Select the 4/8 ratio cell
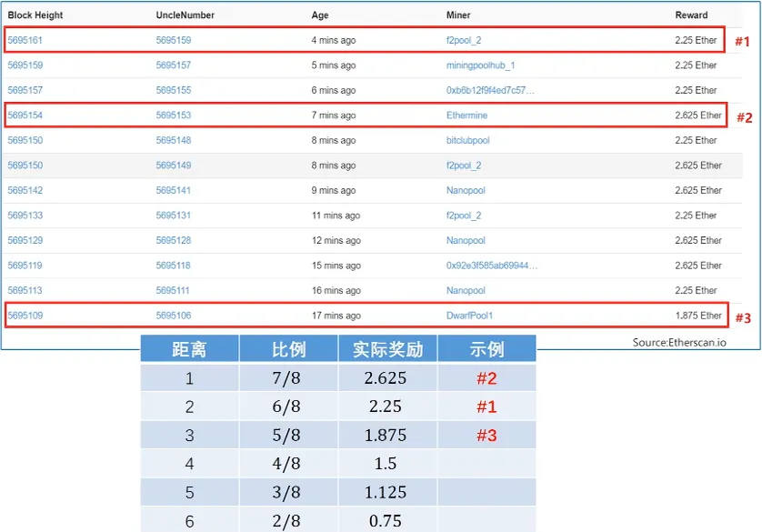 tap(289, 464)
